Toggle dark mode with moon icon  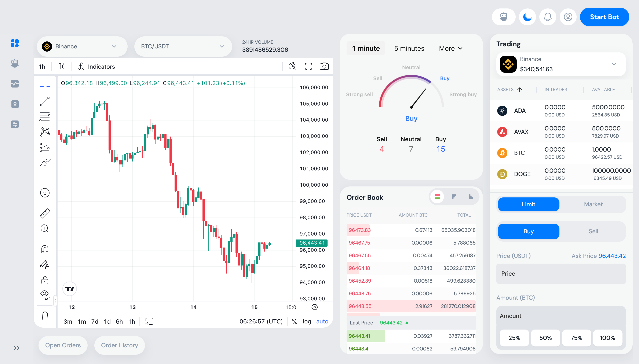coord(527,17)
